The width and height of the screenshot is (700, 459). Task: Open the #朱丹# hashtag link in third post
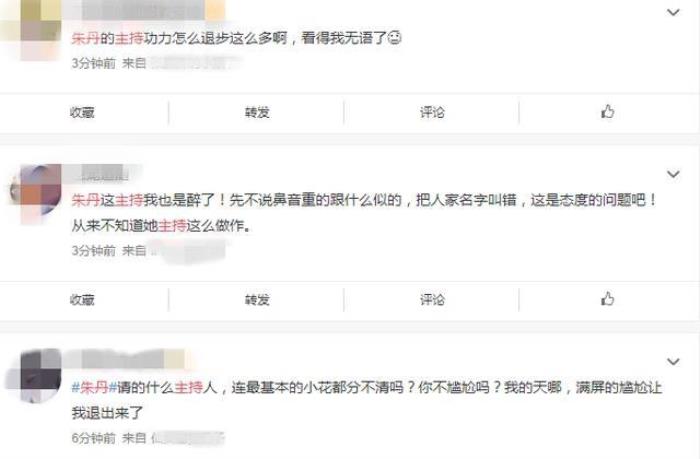click(94, 387)
